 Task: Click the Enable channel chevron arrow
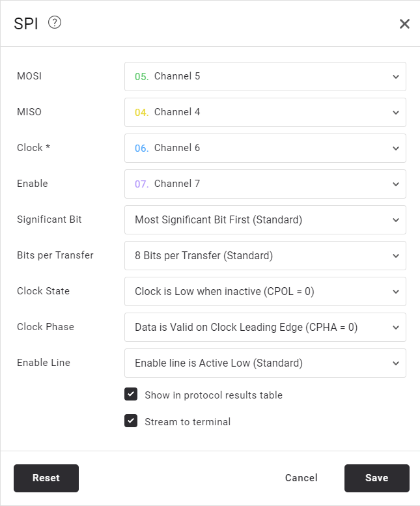396,184
